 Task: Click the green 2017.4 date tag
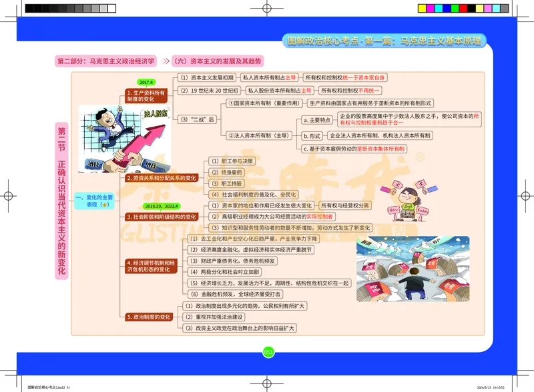[x=146, y=81]
